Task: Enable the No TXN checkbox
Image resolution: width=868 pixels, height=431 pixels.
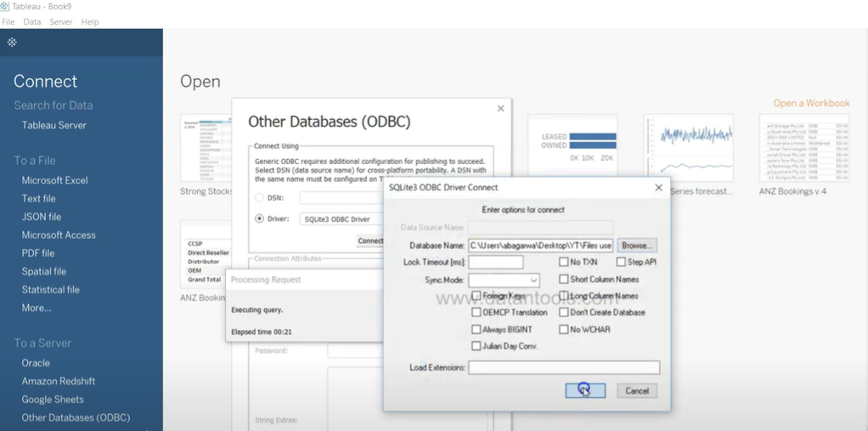Action: (564, 262)
